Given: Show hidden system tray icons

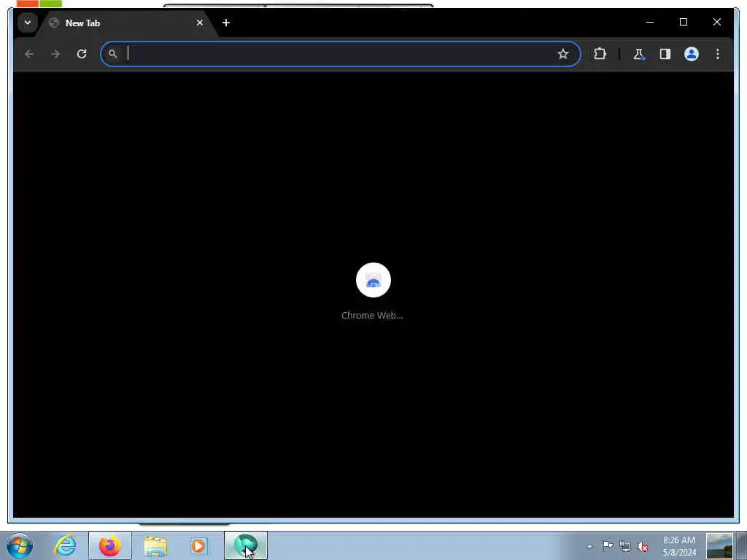Looking at the screenshot, I should (x=589, y=546).
